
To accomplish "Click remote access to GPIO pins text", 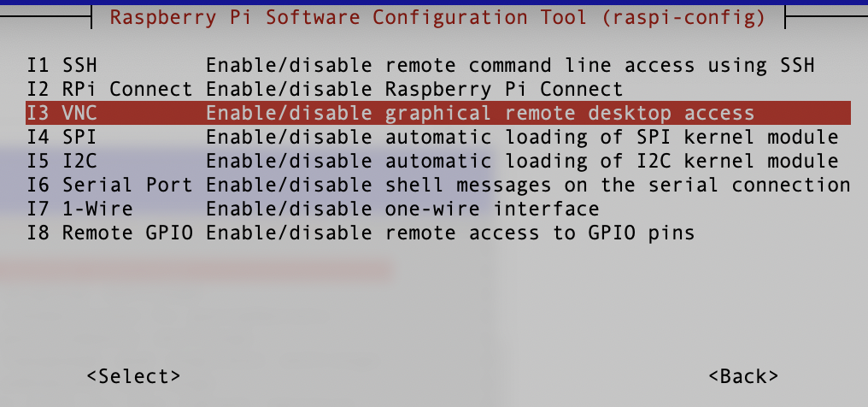I will coord(450,233).
